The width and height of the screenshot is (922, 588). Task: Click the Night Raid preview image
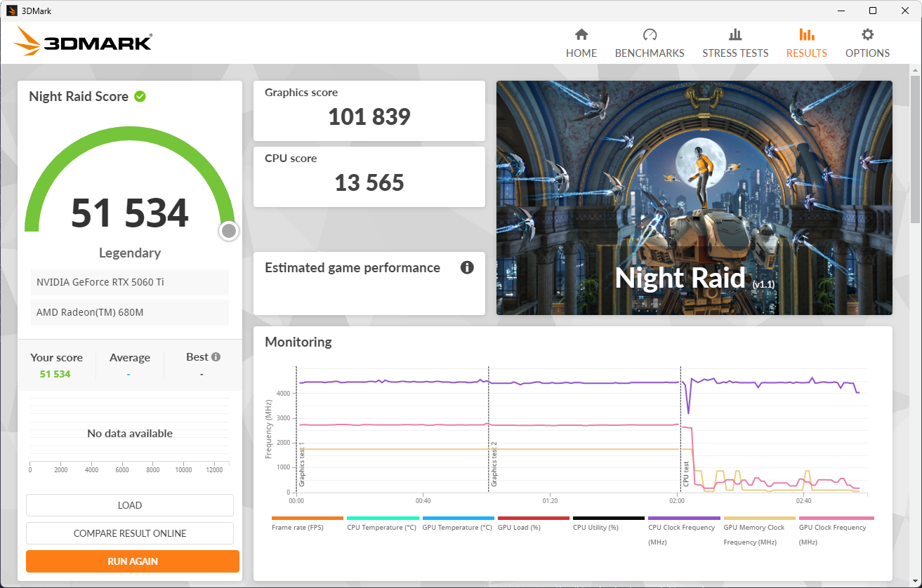(x=694, y=197)
